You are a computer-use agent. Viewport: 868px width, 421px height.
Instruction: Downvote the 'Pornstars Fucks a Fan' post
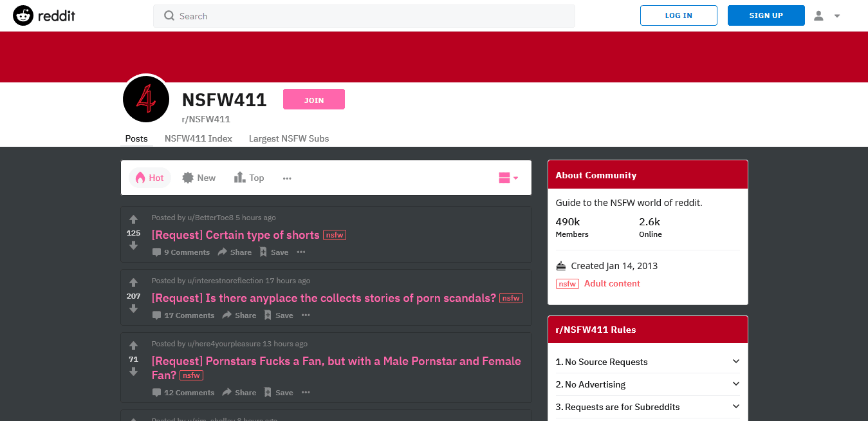(x=133, y=371)
